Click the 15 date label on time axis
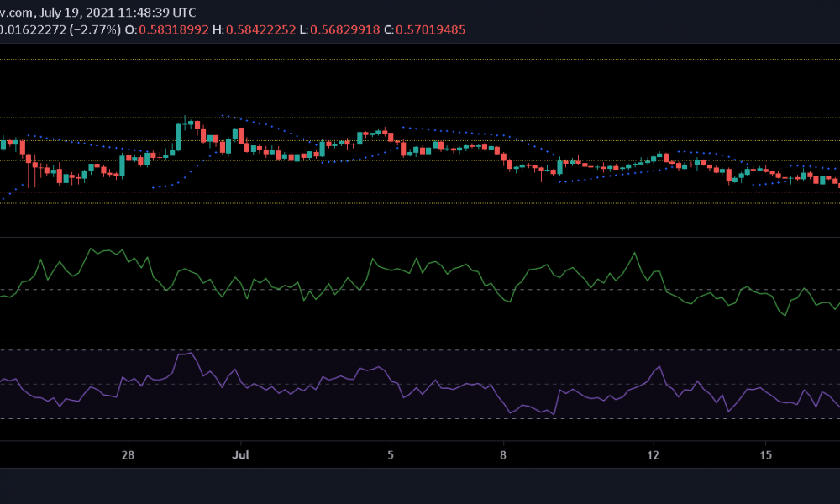 766,455
